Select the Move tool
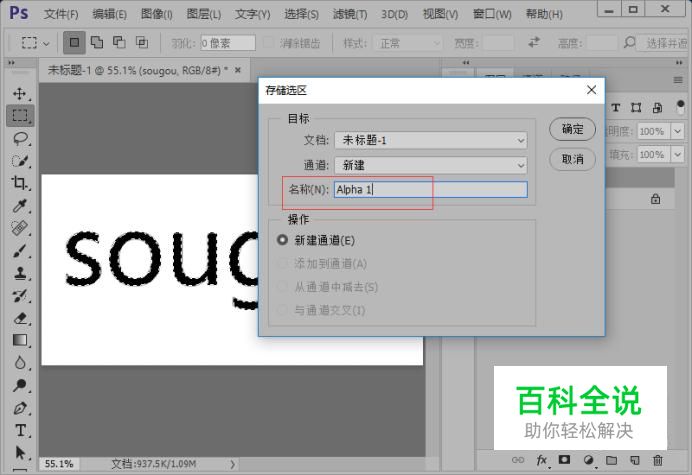This screenshot has height=475, width=692. [x=19, y=94]
